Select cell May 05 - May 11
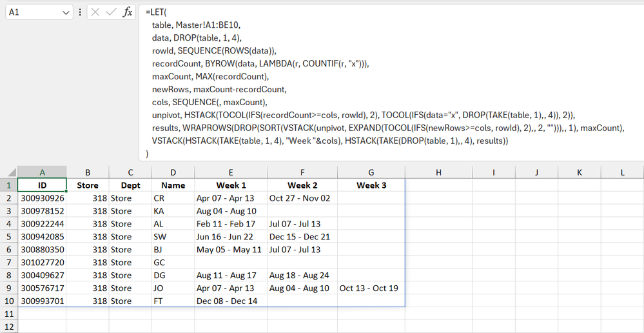 coord(231,250)
